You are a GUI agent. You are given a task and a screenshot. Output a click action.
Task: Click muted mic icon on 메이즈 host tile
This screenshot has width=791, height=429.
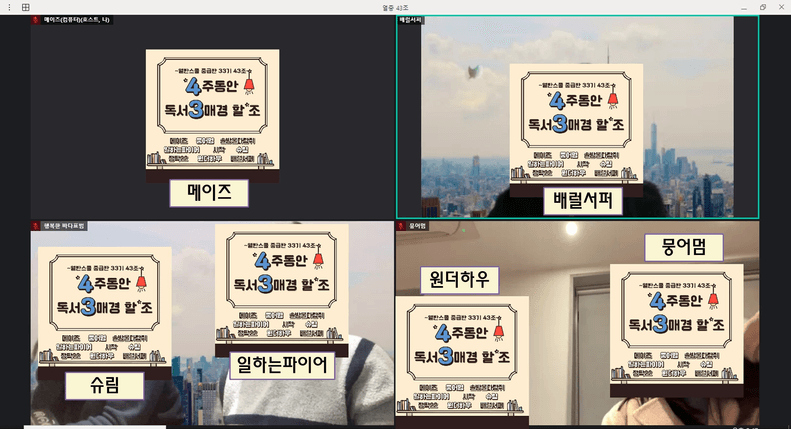coord(36,20)
